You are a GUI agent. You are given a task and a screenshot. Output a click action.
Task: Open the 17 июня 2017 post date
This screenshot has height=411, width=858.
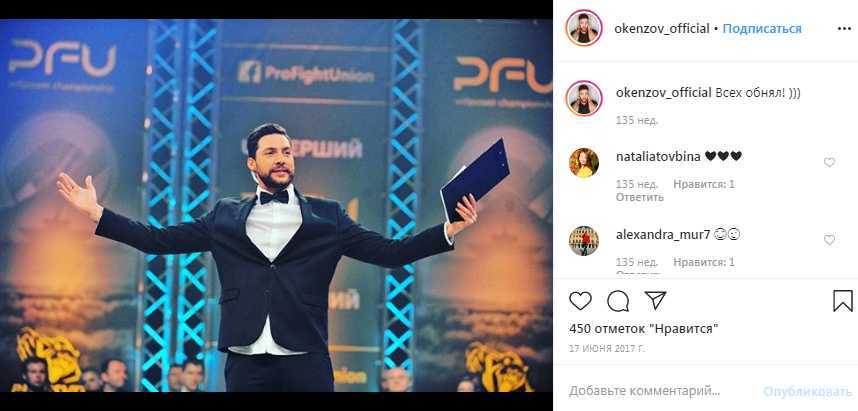[x=607, y=348]
